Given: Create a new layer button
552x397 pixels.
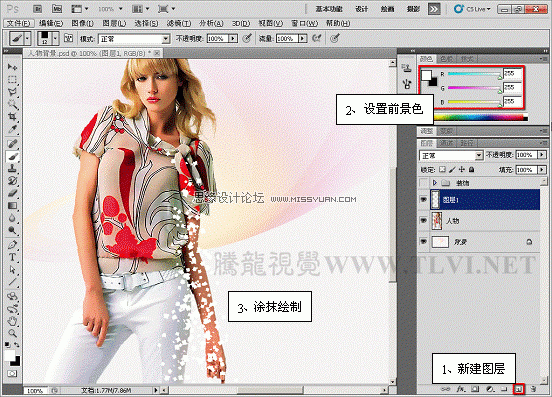Looking at the screenshot, I should [519, 389].
